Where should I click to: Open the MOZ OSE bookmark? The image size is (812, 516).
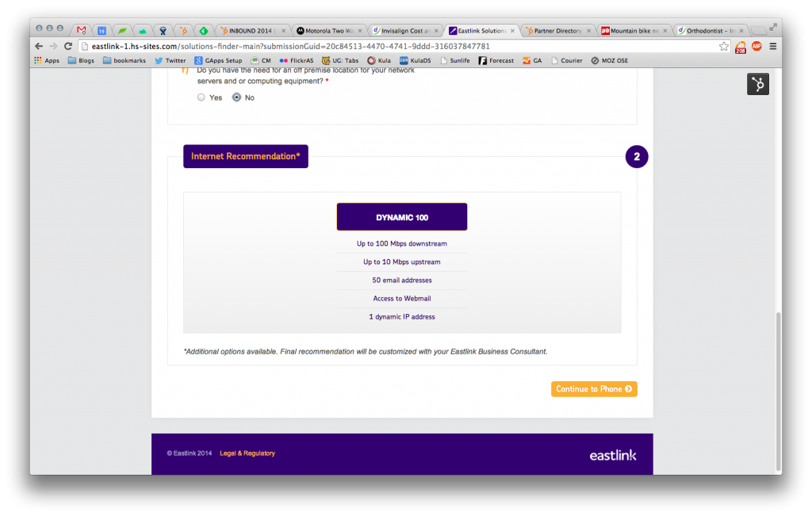[610, 60]
